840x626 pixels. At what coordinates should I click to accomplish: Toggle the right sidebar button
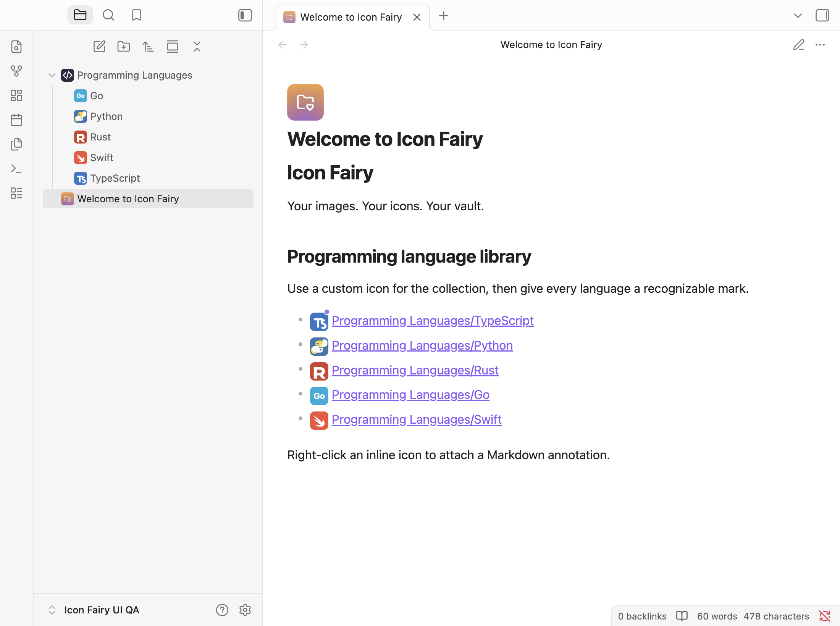pyautogui.click(x=822, y=16)
